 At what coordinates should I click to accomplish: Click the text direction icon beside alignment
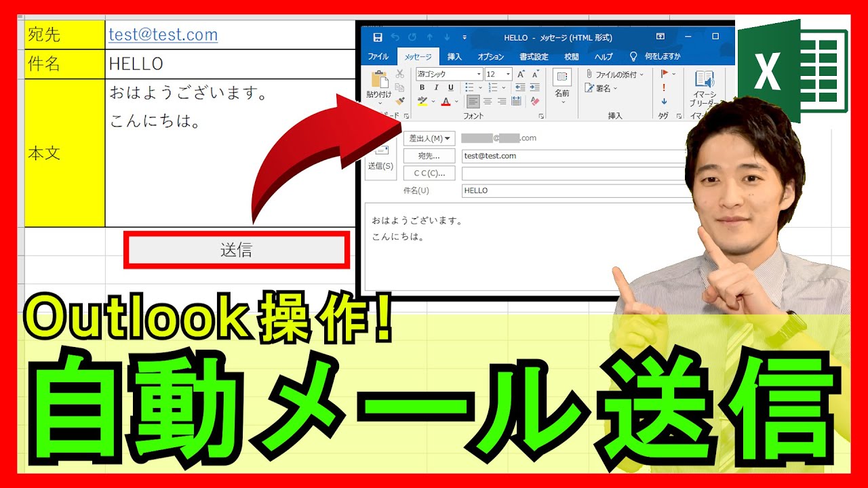click(516, 102)
